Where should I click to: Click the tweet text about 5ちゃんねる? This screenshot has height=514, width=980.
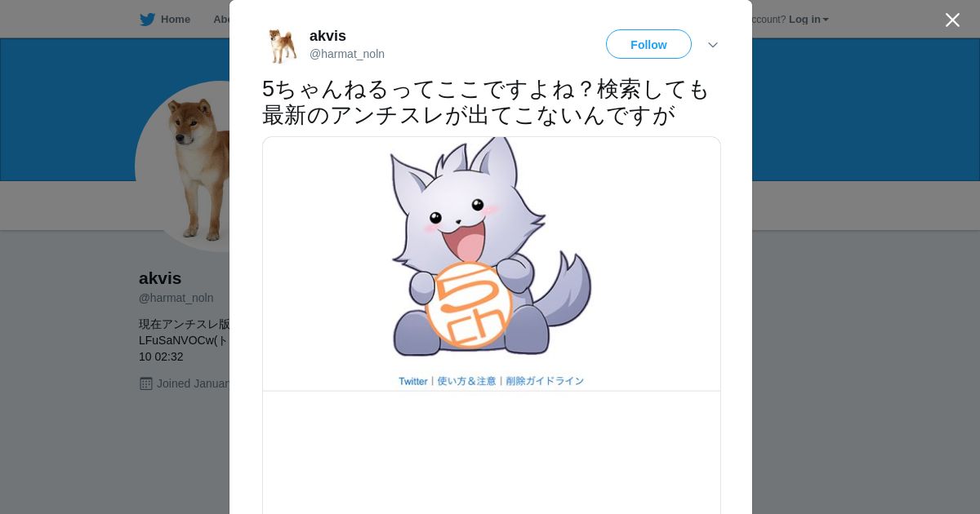click(x=487, y=102)
